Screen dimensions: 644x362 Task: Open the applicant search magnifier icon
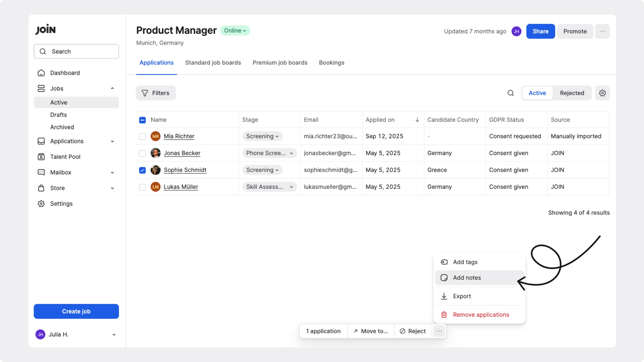(510, 93)
